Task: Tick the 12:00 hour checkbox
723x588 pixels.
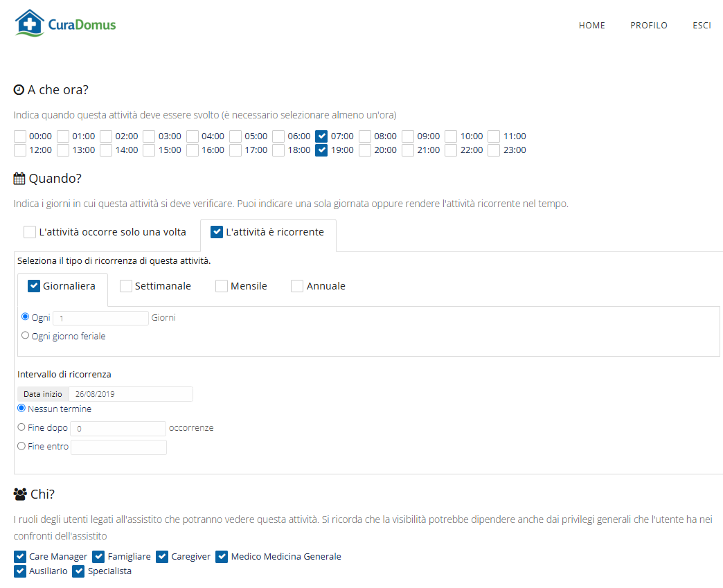Action: (x=20, y=150)
